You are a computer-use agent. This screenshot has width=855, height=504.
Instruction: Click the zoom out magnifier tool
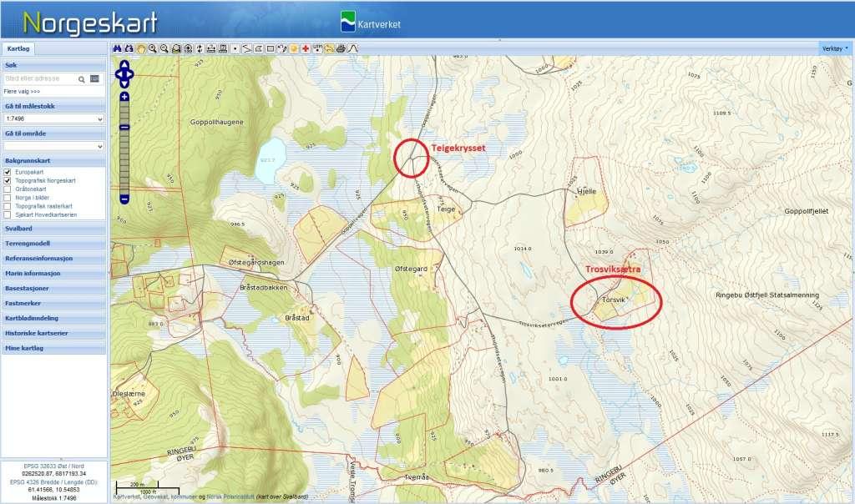pyautogui.click(x=164, y=48)
